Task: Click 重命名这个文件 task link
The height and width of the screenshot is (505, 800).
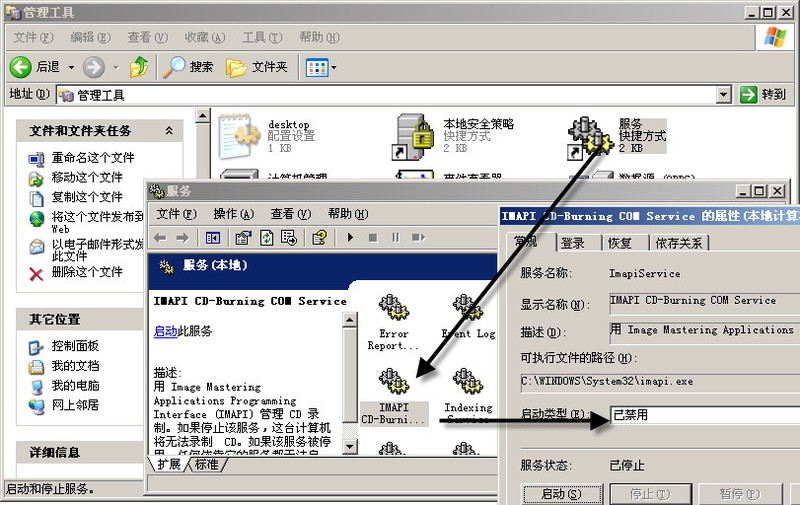Action: tap(93, 158)
